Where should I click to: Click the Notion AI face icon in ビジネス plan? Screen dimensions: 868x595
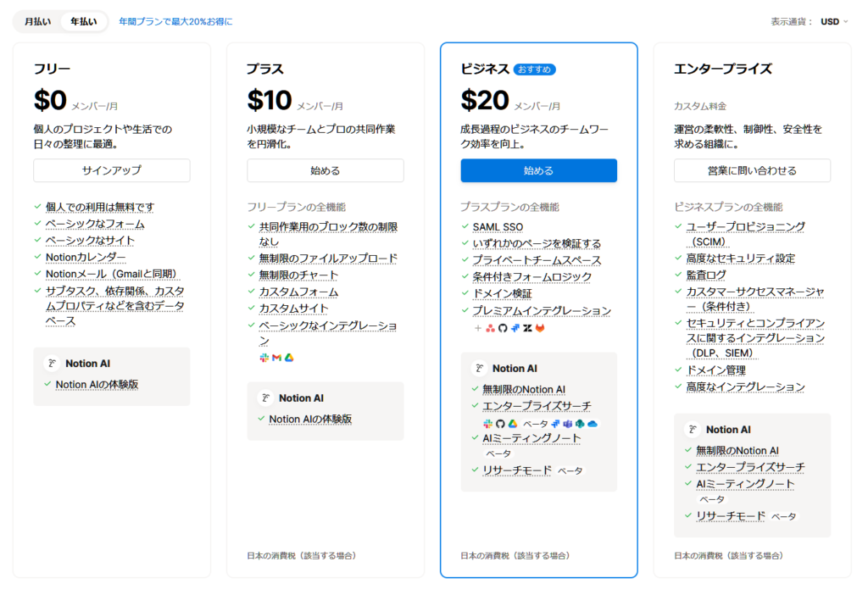pyautogui.click(x=480, y=368)
